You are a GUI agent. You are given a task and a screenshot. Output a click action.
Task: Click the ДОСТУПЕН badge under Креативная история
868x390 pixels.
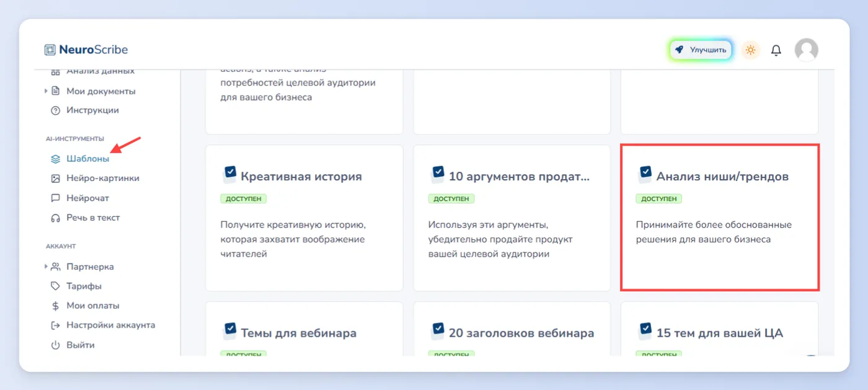click(244, 199)
